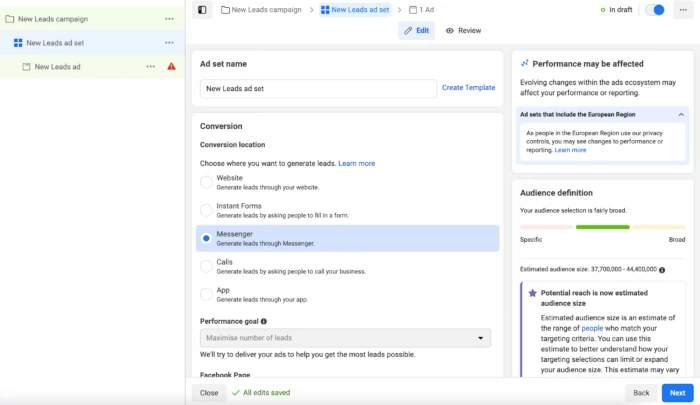Click the Ad set name input field

[x=318, y=88]
